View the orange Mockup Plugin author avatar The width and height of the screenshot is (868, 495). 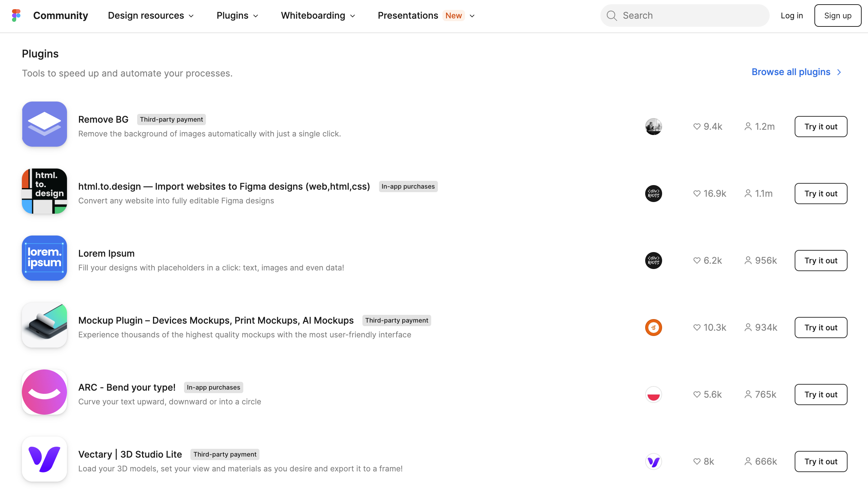[x=653, y=328]
